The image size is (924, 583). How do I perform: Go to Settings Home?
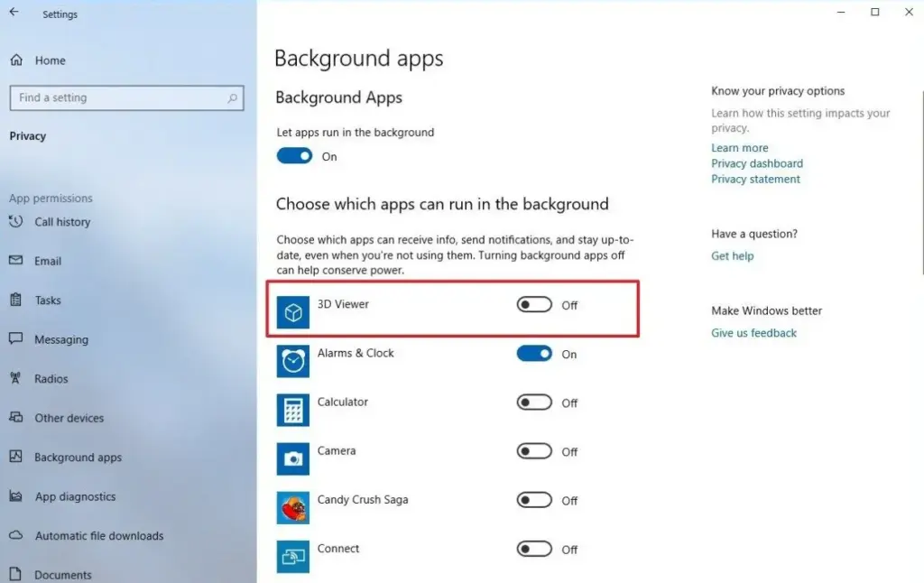click(50, 60)
